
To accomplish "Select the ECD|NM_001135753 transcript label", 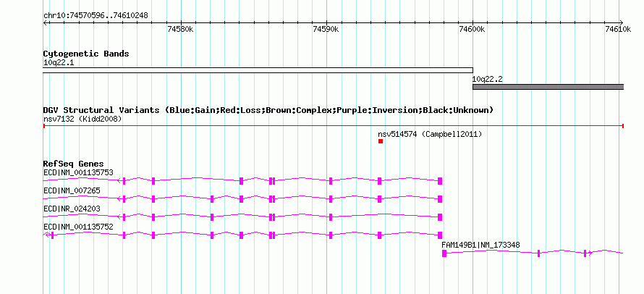I will point(78,172).
